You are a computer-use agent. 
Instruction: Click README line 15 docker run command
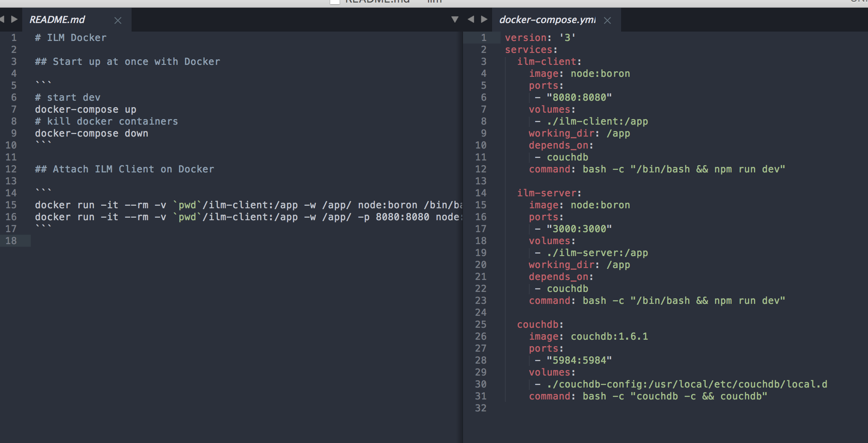[x=248, y=205]
